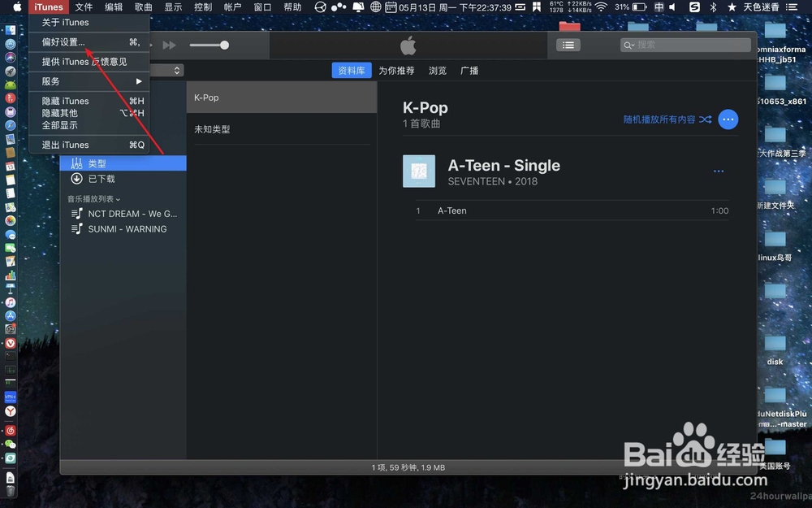Choose About iTunes menu entry
812x508 pixels.
(89, 22)
